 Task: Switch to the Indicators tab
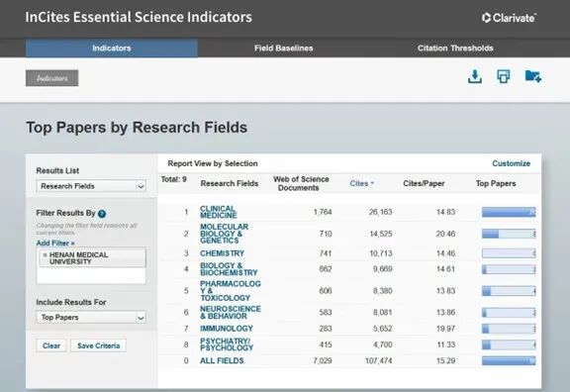[x=112, y=48]
